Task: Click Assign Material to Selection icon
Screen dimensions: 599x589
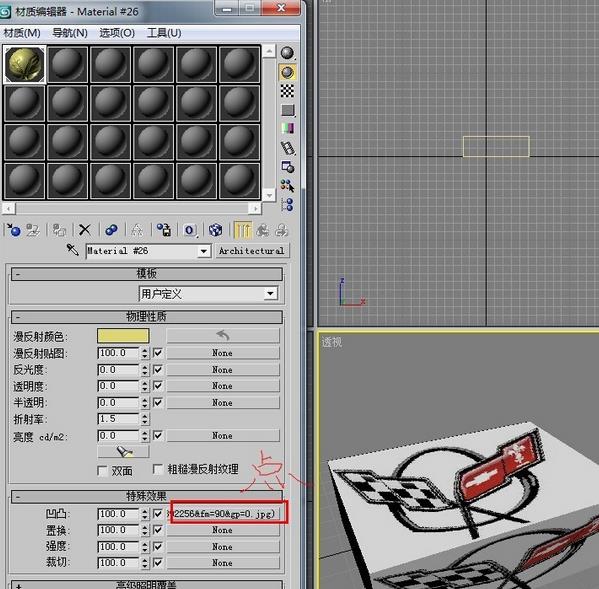Action: 59,230
